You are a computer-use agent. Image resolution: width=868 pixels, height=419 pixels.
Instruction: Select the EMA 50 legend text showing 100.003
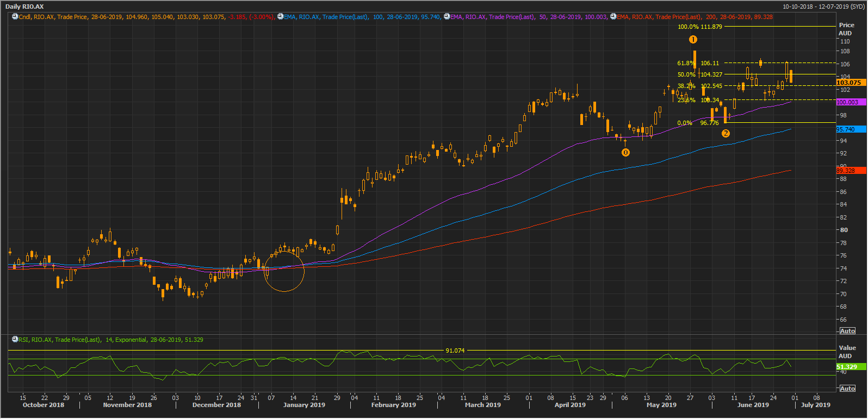(529, 17)
